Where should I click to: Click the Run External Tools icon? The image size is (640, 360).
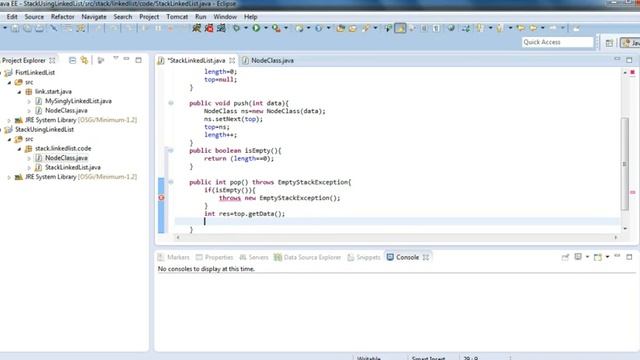(276, 28)
